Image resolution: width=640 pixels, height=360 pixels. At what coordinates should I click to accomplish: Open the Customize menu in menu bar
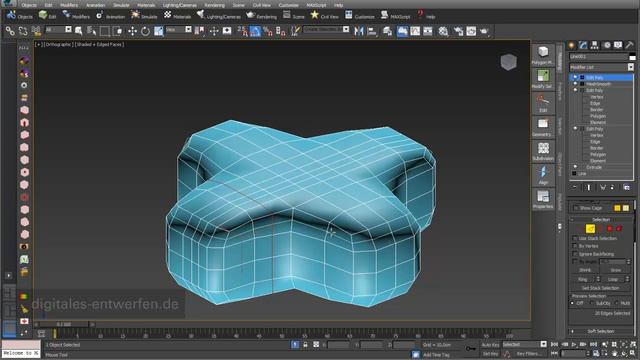click(x=289, y=5)
